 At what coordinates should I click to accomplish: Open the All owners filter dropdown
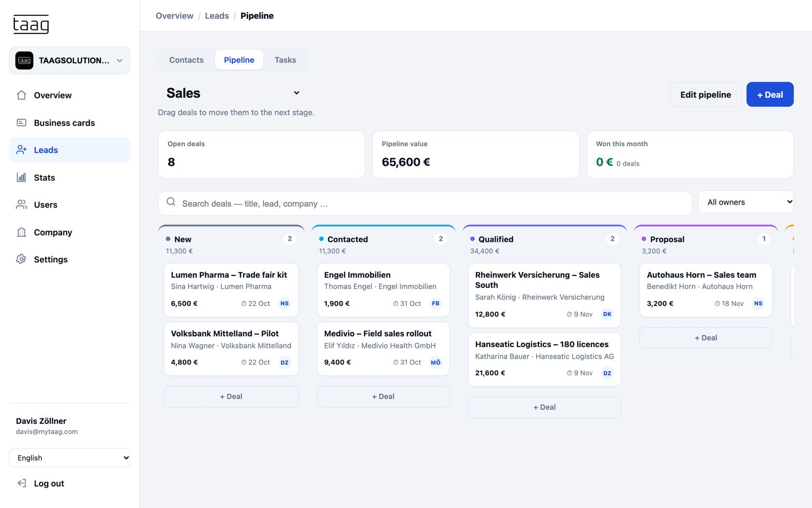click(x=746, y=202)
